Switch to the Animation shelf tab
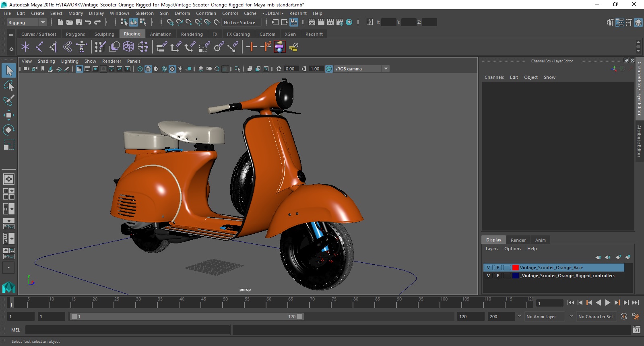 tap(161, 34)
